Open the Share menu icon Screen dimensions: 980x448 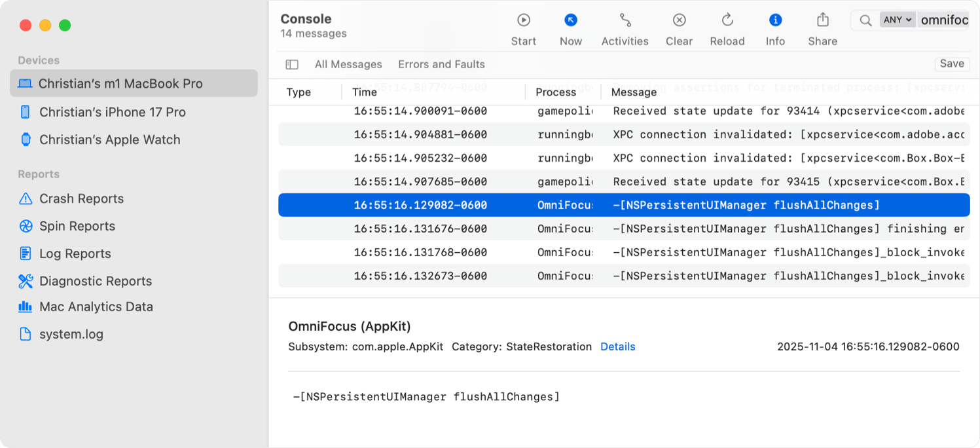click(822, 20)
